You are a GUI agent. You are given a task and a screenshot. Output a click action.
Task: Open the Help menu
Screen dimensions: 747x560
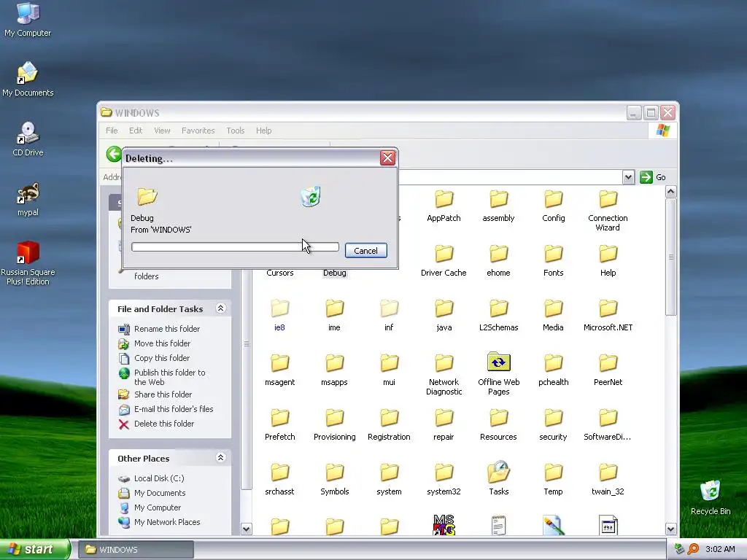click(263, 131)
